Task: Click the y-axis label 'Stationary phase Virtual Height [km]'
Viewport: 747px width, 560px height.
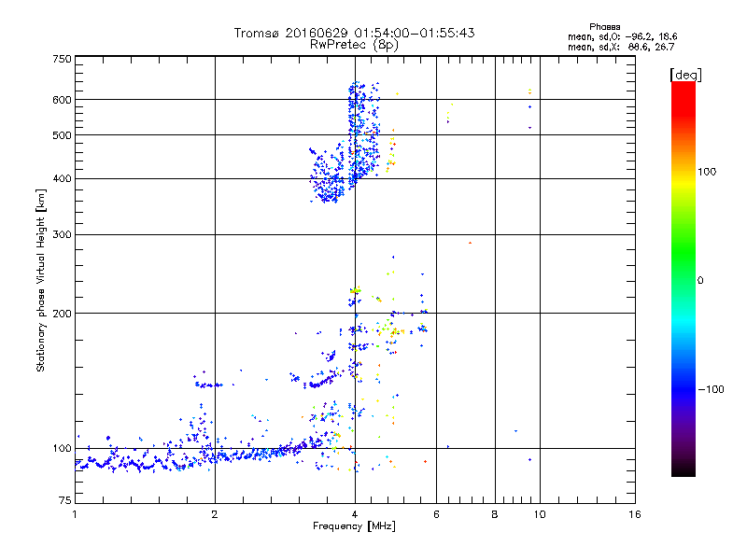Action: point(41,280)
